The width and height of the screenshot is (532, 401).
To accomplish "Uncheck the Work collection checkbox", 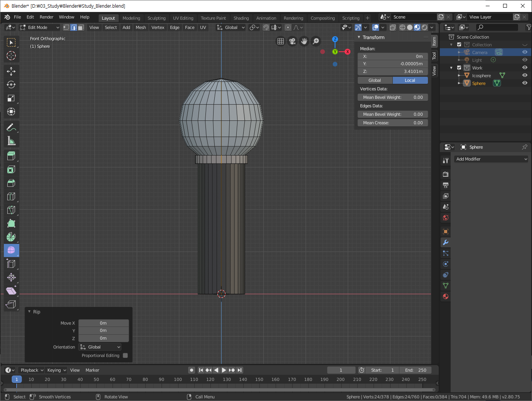I will 459,68.
